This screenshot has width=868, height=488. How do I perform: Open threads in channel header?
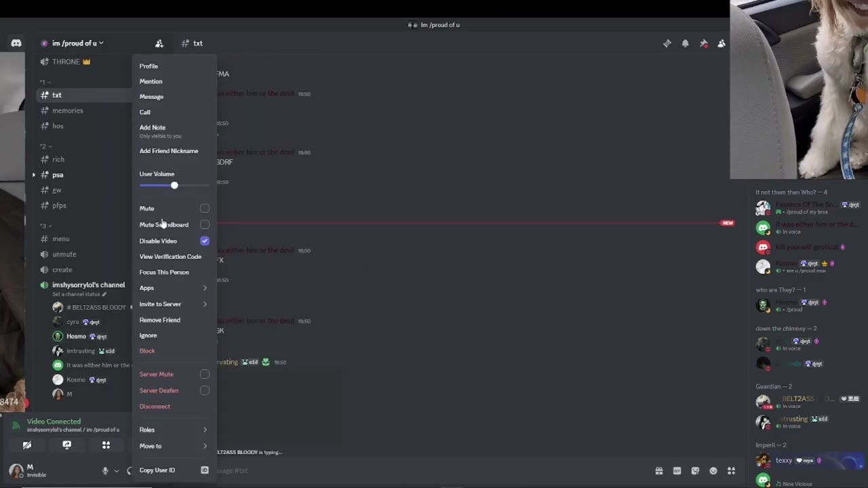coord(667,43)
